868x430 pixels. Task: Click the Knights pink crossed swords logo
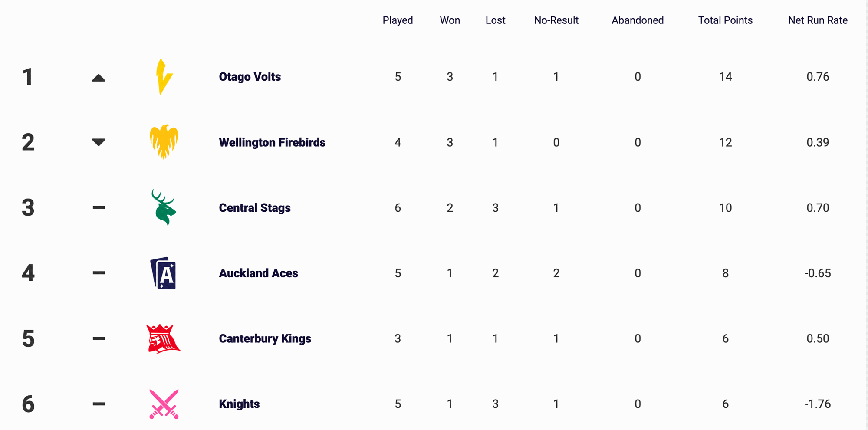point(164,404)
